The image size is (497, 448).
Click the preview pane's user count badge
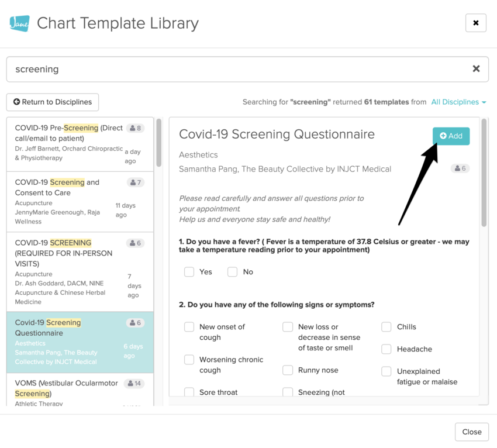pyautogui.click(x=460, y=168)
